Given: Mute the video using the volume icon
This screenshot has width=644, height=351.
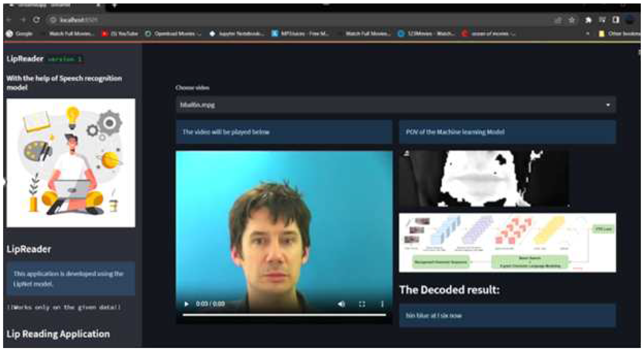Looking at the screenshot, I should tap(341, 304).
